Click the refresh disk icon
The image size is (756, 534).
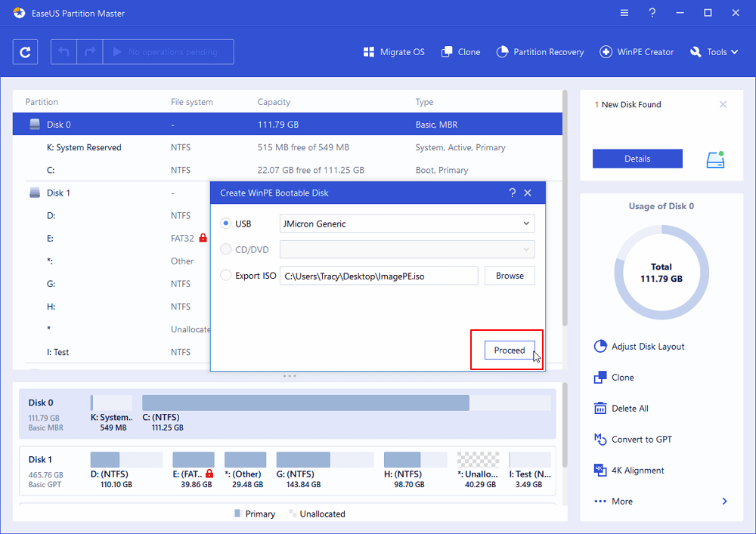(25, 52)
